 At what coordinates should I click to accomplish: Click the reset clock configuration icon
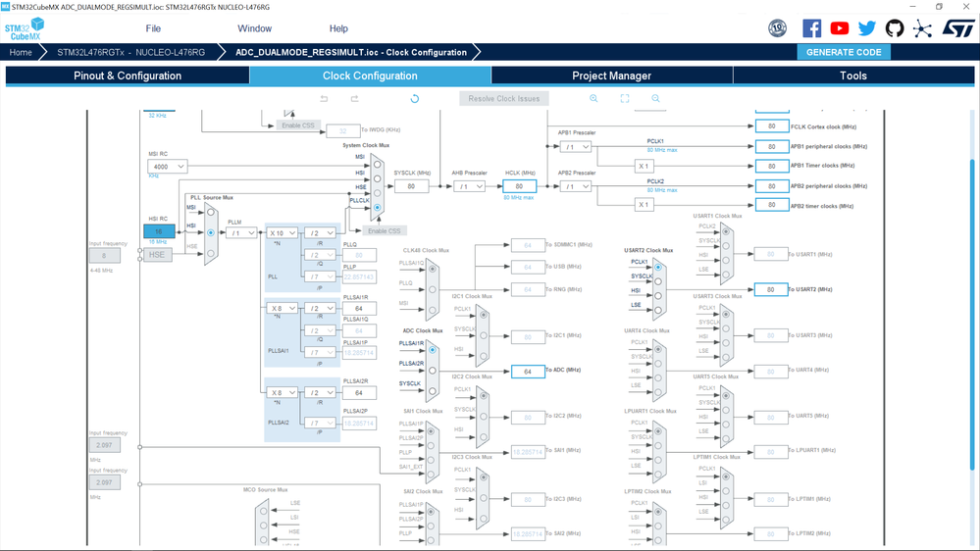(414, 99)
